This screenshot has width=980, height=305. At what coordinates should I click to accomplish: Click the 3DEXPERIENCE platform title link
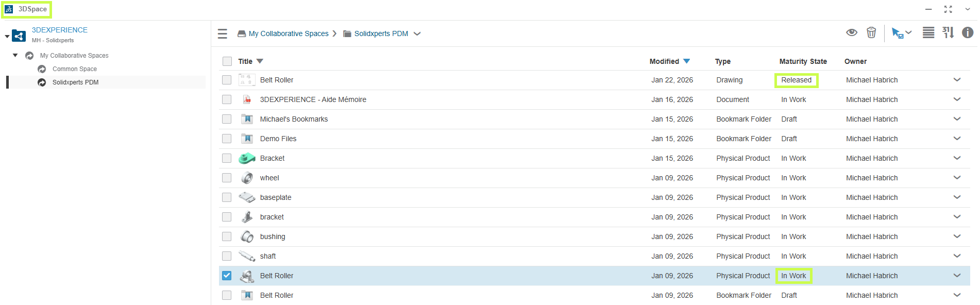coord(60,30)
